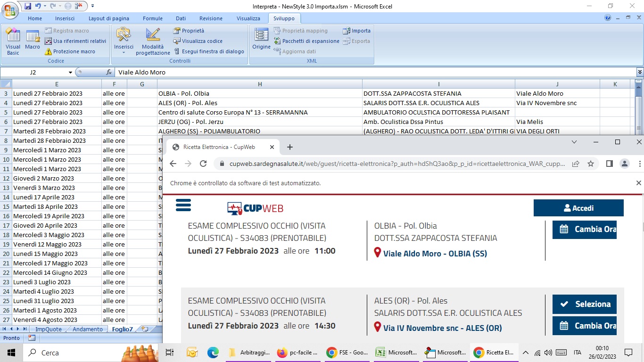The image size is (644, 362).
Task: Click Cambia Ora for the OLBIA appointment
Action: (x=585, y=230)
